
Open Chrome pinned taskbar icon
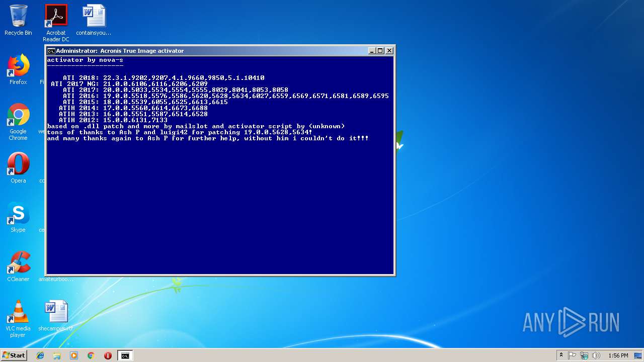pyautogui.click(x=91, y=355)
